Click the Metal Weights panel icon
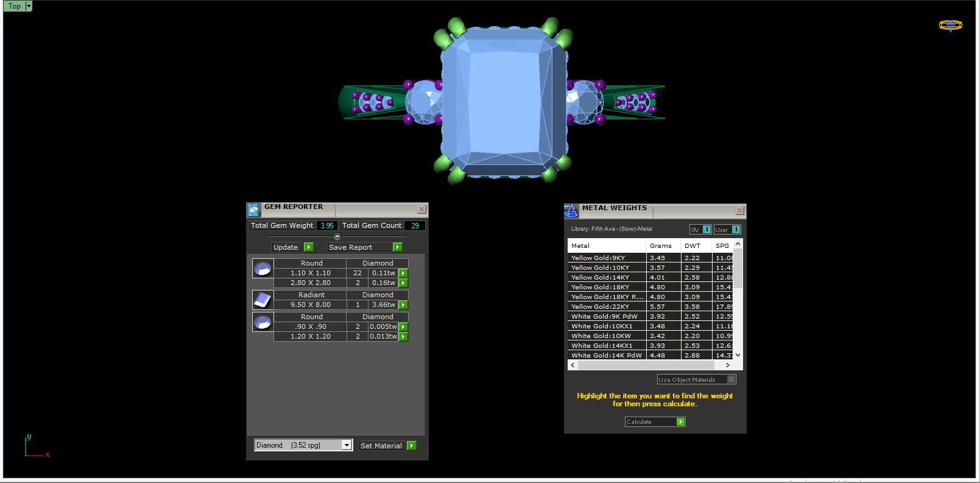 click(571, 211)
